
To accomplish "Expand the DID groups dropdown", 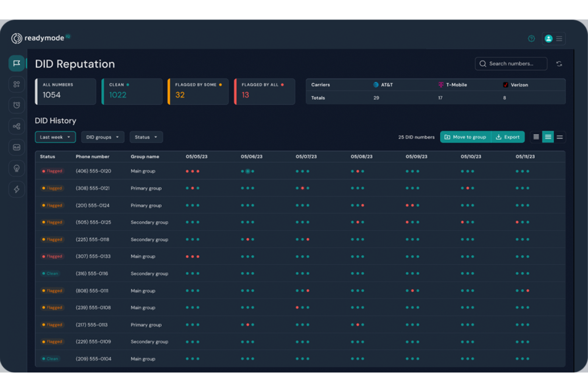I will coord(102,137).
